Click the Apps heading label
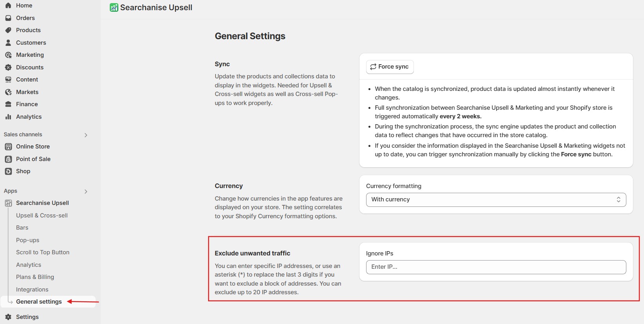 point(11,191)
